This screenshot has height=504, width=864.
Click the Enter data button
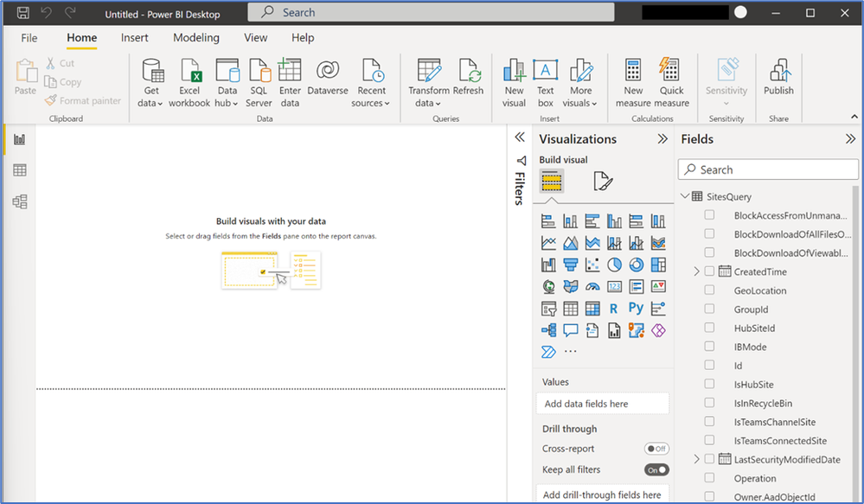tap(290, 83)
